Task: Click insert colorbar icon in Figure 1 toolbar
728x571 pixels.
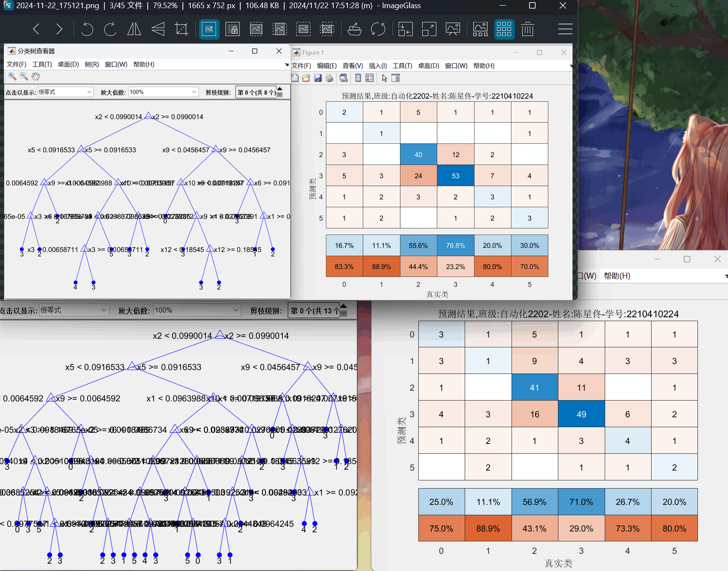Action: 358,78
